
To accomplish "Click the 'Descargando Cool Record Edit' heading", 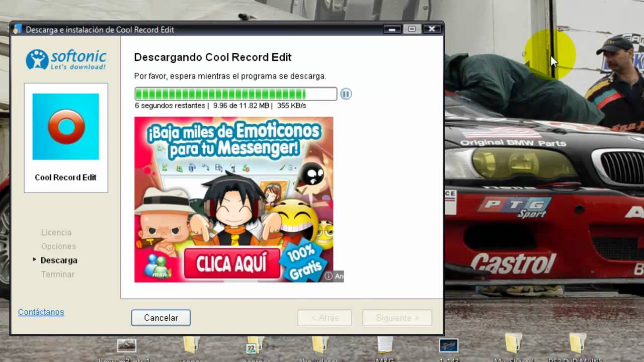I will (213, 57).
